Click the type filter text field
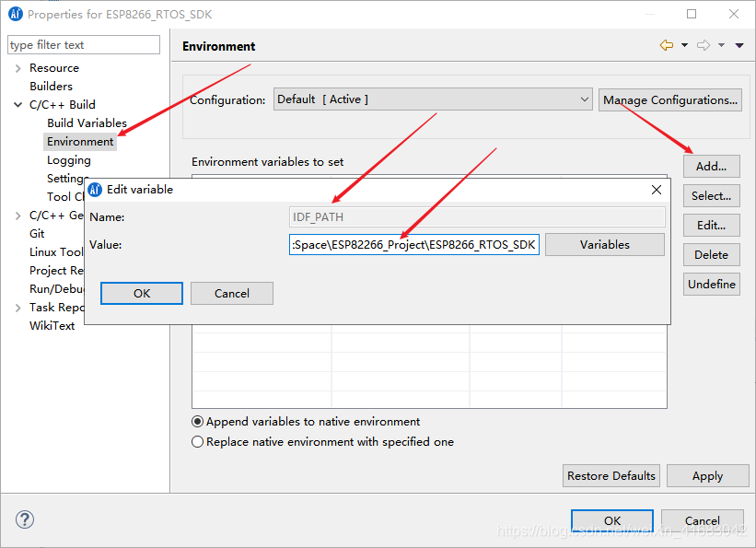The height and width of the screenshot is (548, 756). pos(83,44)
